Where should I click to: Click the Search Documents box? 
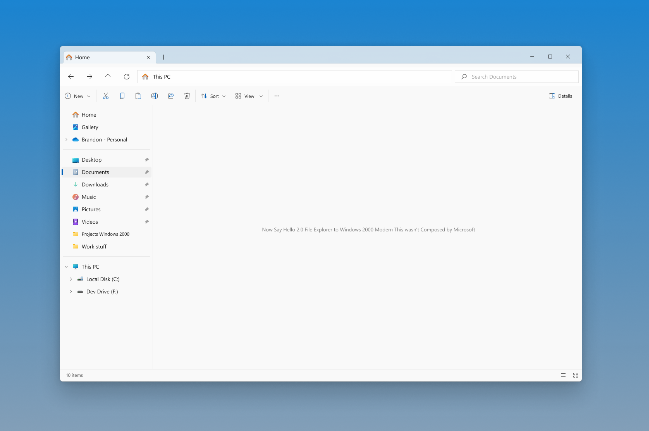tap(517, 77)
